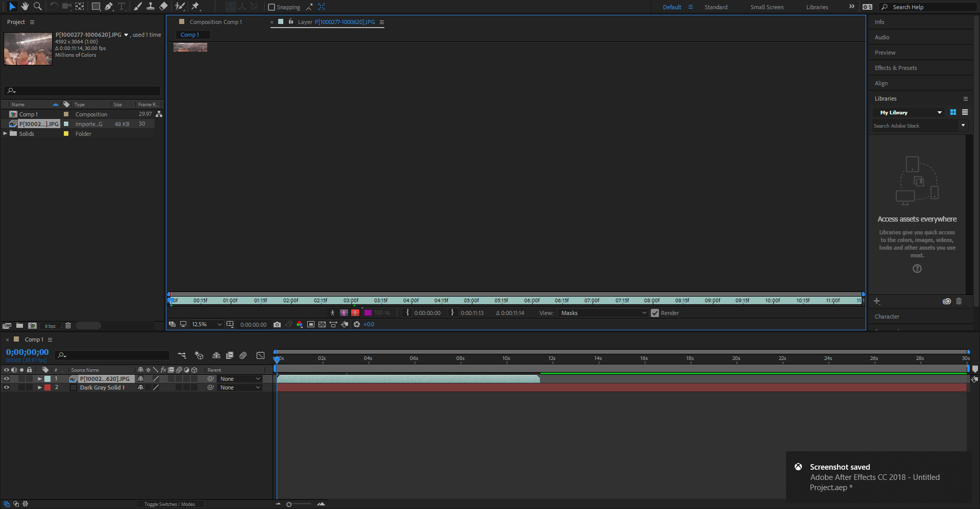Select the Roto Brush tool

tap(180, 7)
